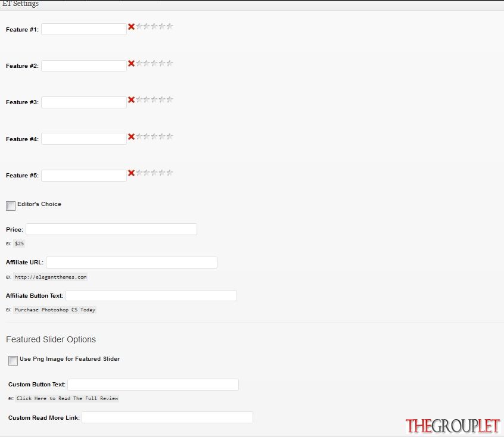The height and width of the screenshot is (437, 504).
Task: Rate Feature #4 five stars
Action: [x=170, y=136]
